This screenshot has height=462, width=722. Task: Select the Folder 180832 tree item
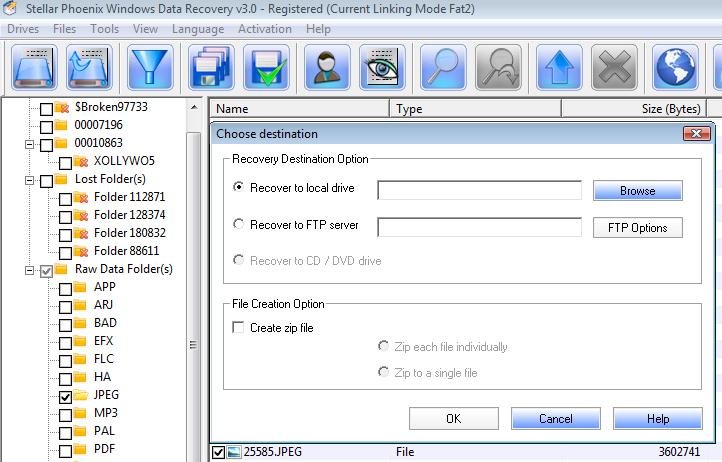129,233
